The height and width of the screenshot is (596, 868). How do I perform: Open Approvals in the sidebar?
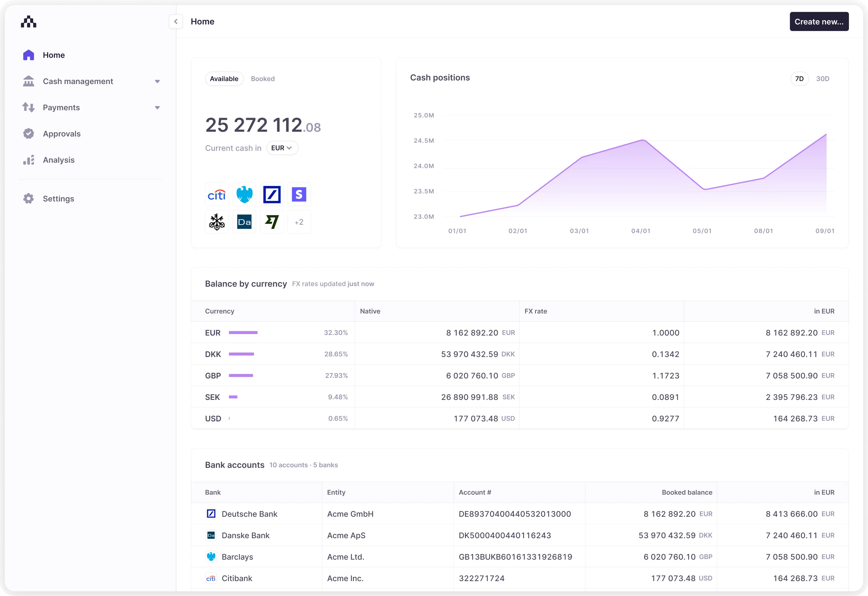coord(62,134)
